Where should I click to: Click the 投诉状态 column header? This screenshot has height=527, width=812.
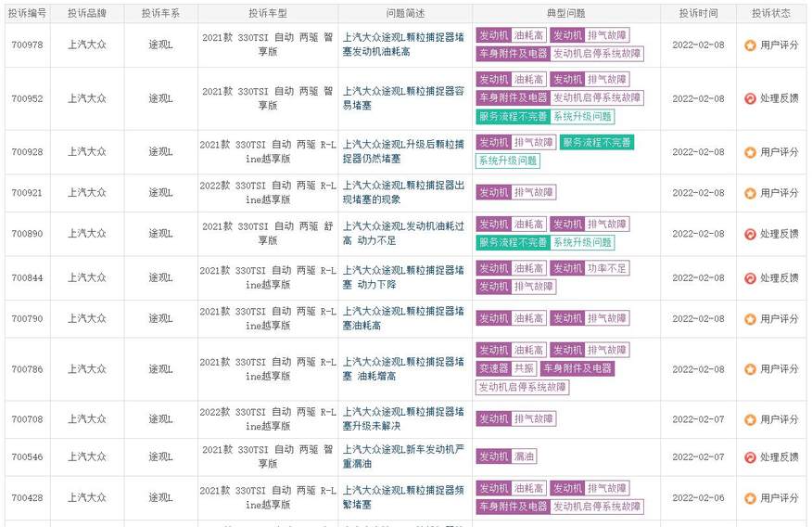(771, 14)
